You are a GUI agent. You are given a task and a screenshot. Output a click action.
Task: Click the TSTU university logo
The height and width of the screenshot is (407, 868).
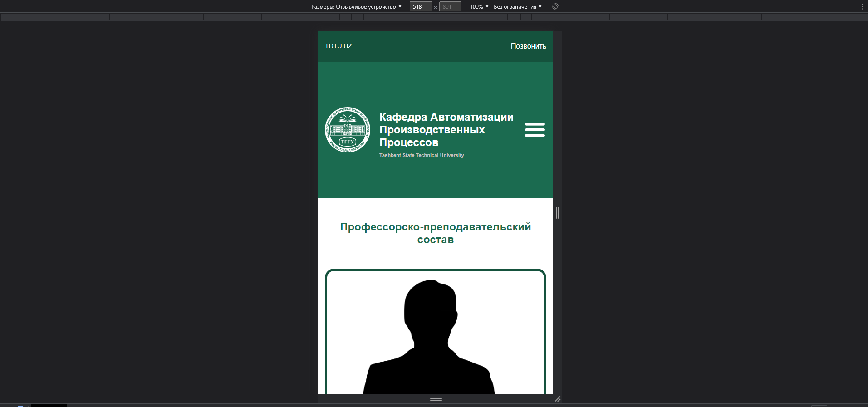coord(348,130)
